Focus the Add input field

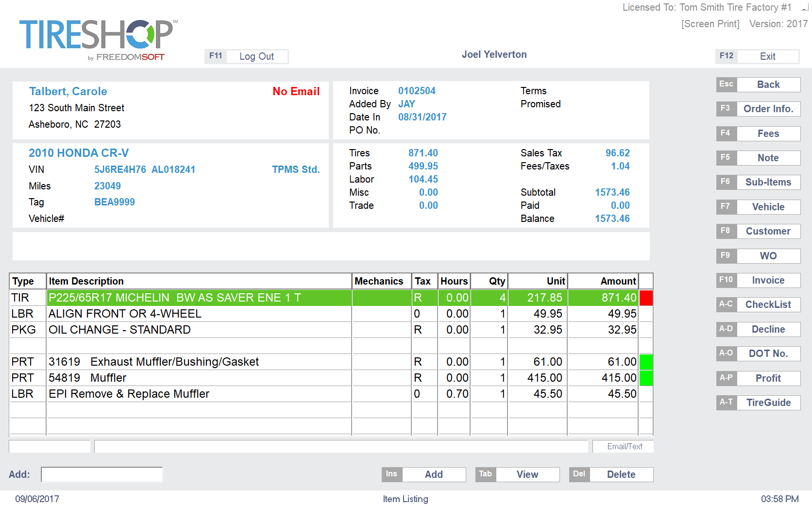pos(102,474)
